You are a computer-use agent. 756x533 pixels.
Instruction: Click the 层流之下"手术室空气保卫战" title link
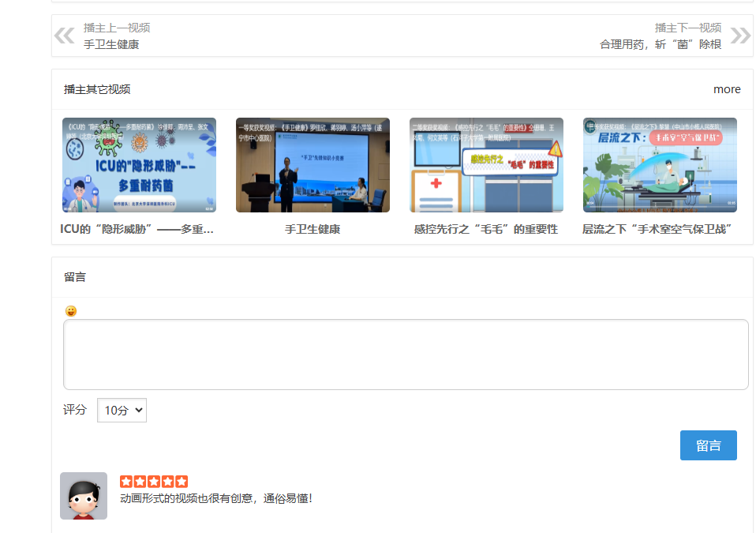[x=658, y=229]
